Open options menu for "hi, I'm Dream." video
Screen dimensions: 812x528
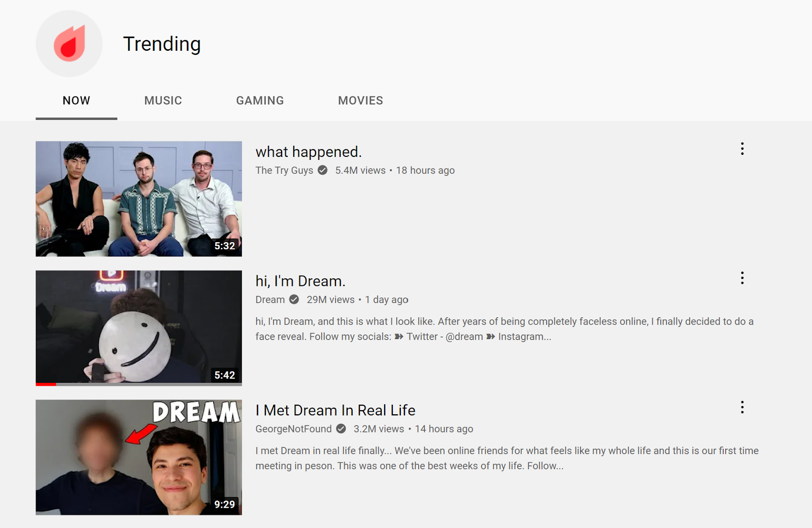coord(742,278)
